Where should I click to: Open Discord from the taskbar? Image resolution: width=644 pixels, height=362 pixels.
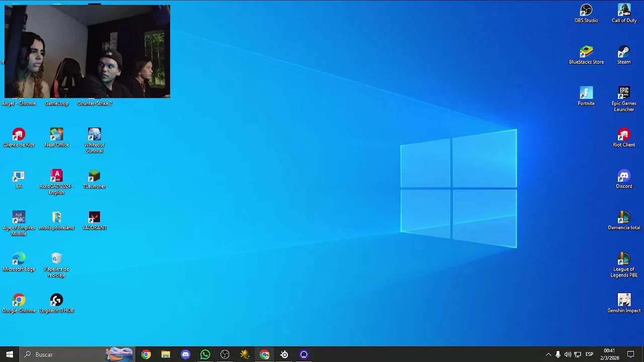pyautogui.click(x=185, y=354)
